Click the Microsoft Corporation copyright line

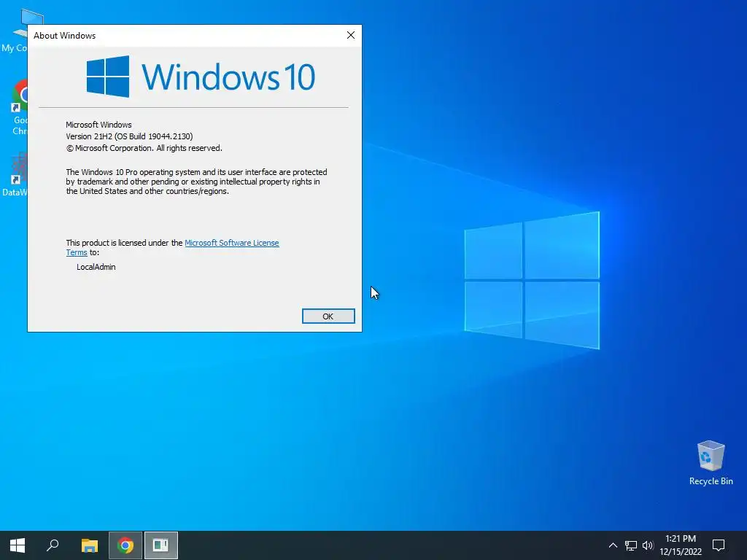tap(144, 148)
